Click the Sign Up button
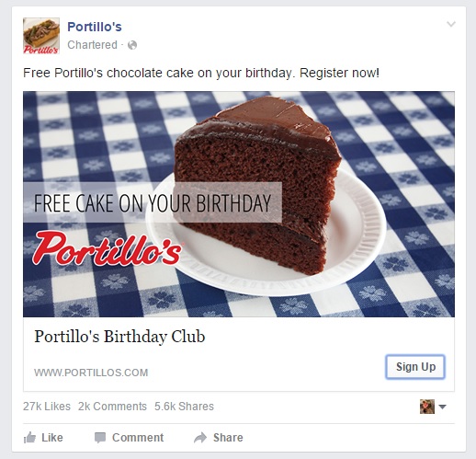476x459 pixels. pos(415,367)
